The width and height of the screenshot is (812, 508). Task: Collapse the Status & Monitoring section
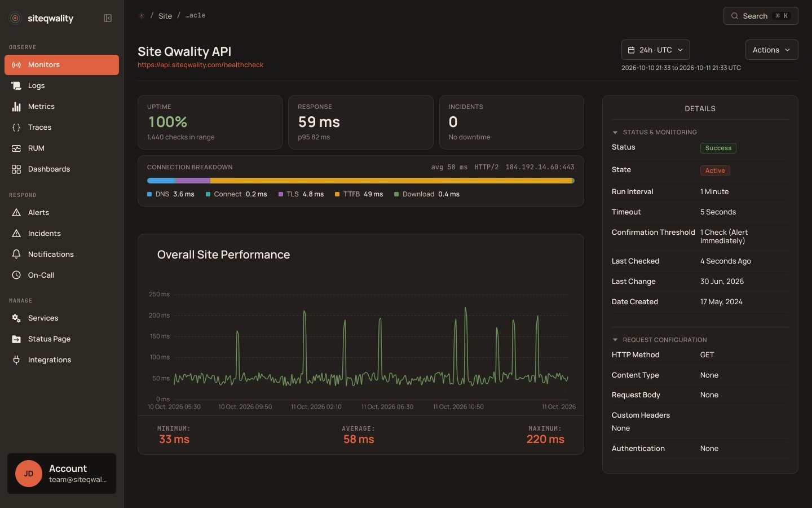tap(615, 132)
